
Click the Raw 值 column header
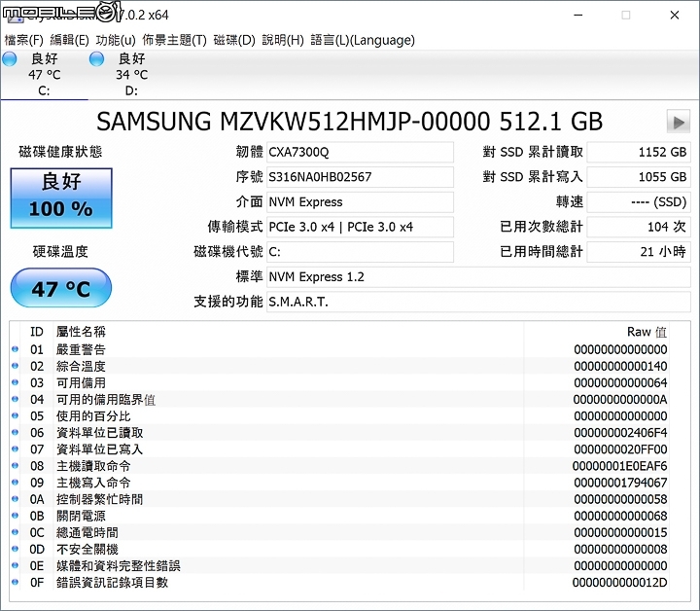647,332
